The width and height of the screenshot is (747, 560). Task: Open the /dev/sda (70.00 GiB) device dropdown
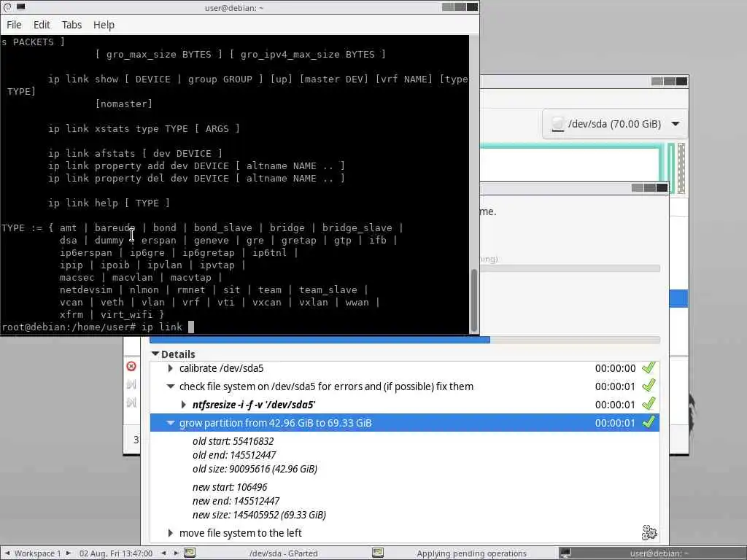(x=614, y=124)
